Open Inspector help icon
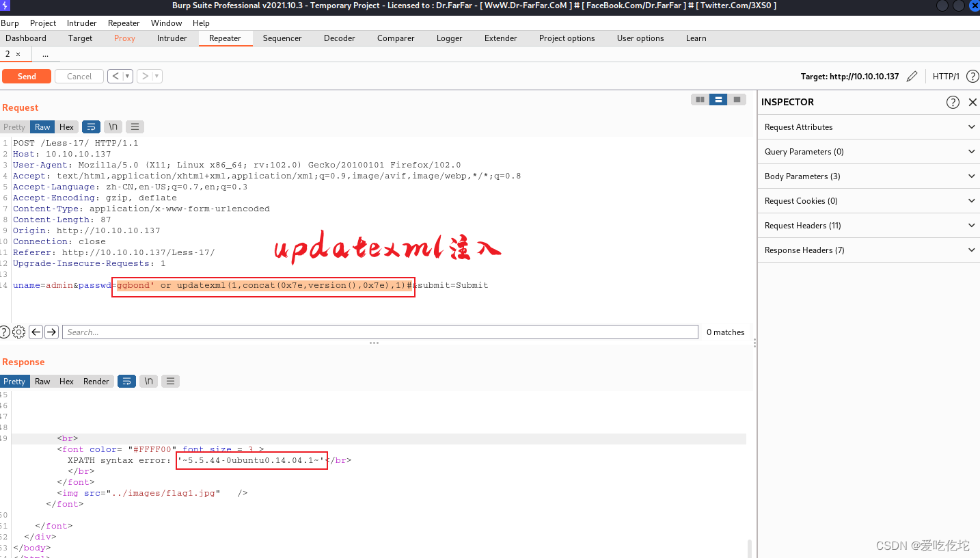 pyautogui.click(x=953, y=102)
